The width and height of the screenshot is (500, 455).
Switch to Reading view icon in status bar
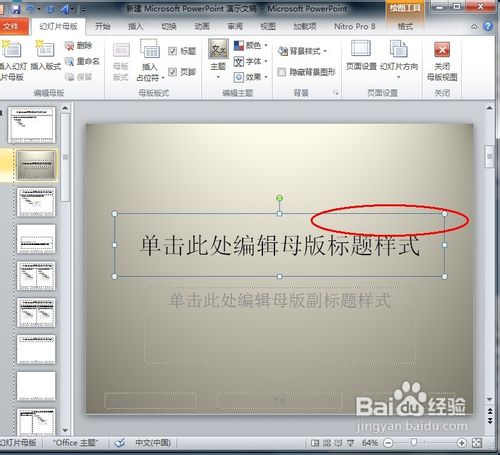[338, 443]
